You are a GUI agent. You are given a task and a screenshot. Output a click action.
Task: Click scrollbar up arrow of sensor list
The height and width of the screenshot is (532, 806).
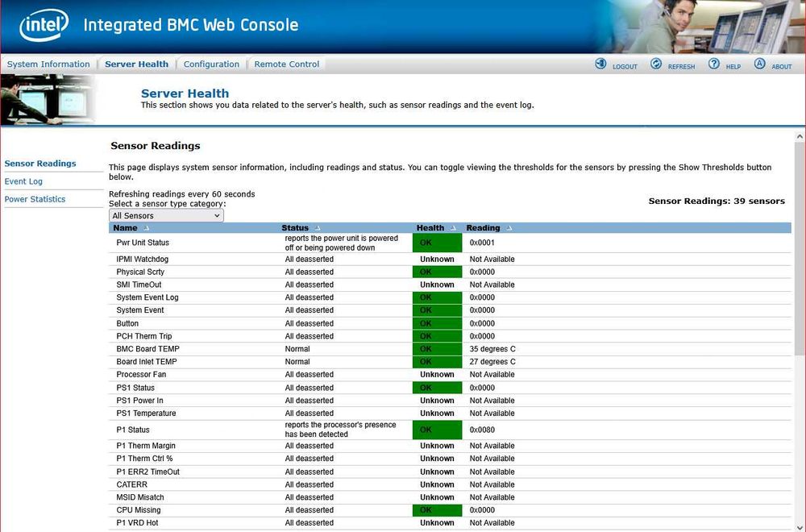800,137
